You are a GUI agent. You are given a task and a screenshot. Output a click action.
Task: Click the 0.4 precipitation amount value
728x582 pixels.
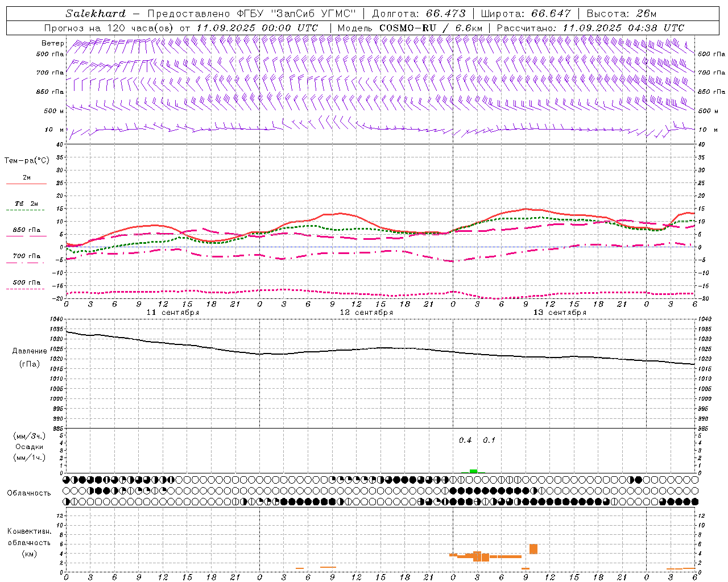tap(465, 440)
